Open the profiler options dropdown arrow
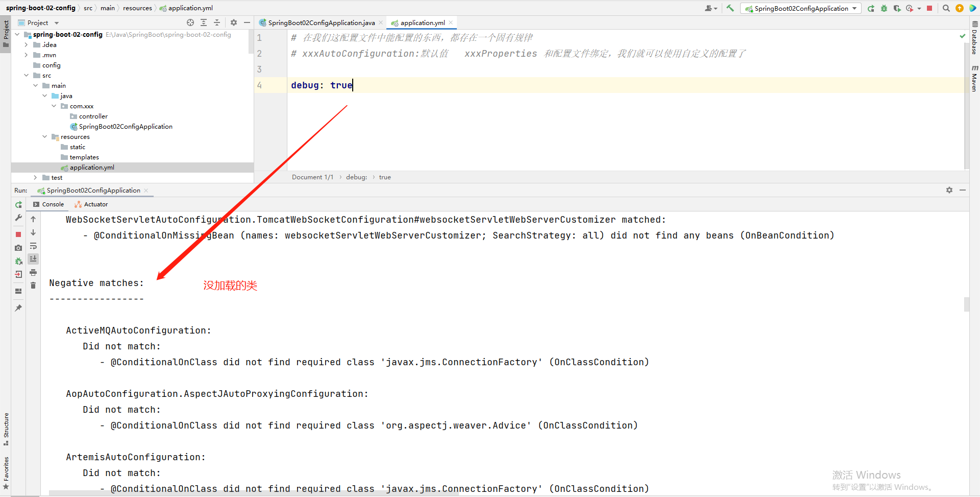Screen dimensions: 980x497 coord(919,8)
